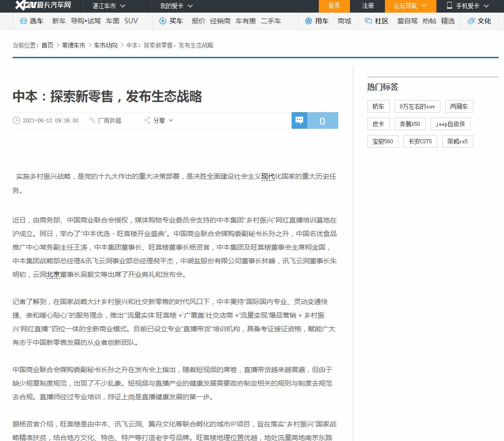Click the chat bubbles icon beside 社区
Screen dimensions: 504x441
[368, 21]
